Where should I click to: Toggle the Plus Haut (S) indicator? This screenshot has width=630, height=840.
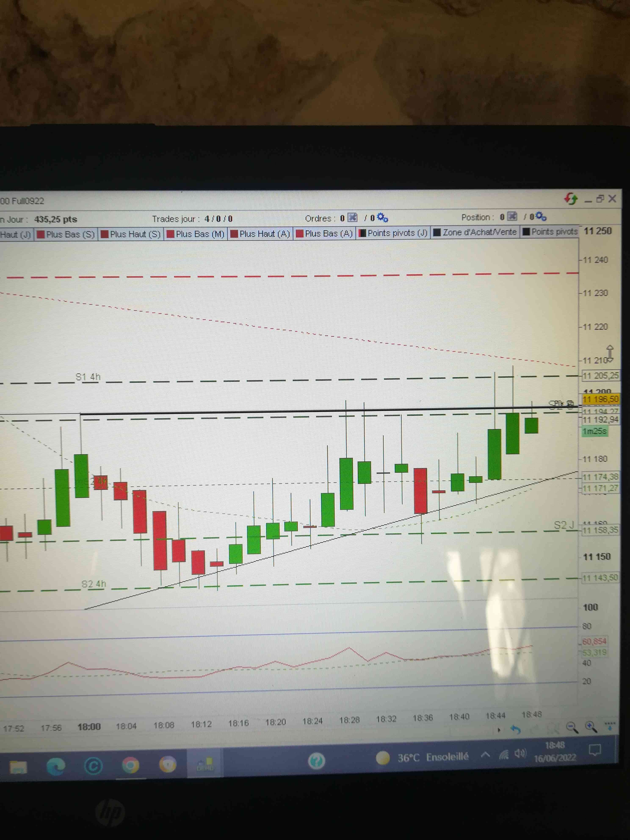[x=131, y=234]
